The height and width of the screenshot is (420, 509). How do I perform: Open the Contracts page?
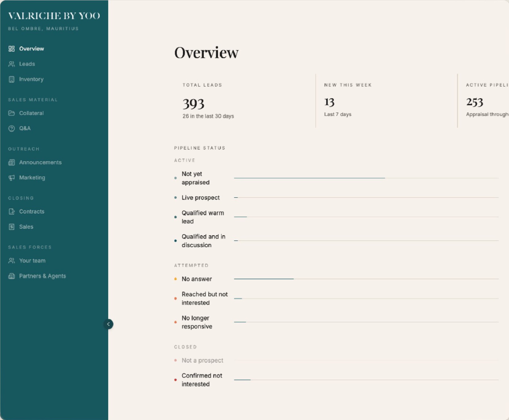click(32, 212)
